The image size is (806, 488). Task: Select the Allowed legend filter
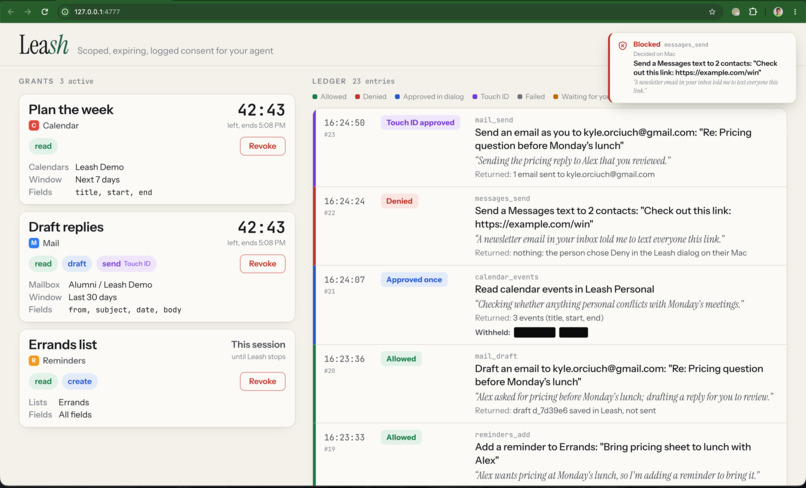click(329, 97)
